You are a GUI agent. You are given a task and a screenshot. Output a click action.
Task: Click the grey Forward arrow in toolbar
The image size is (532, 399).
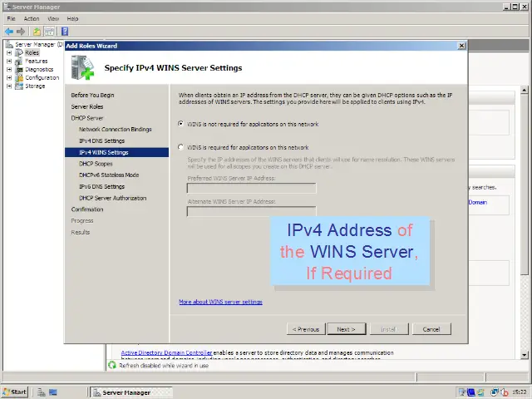pos(21,32)
